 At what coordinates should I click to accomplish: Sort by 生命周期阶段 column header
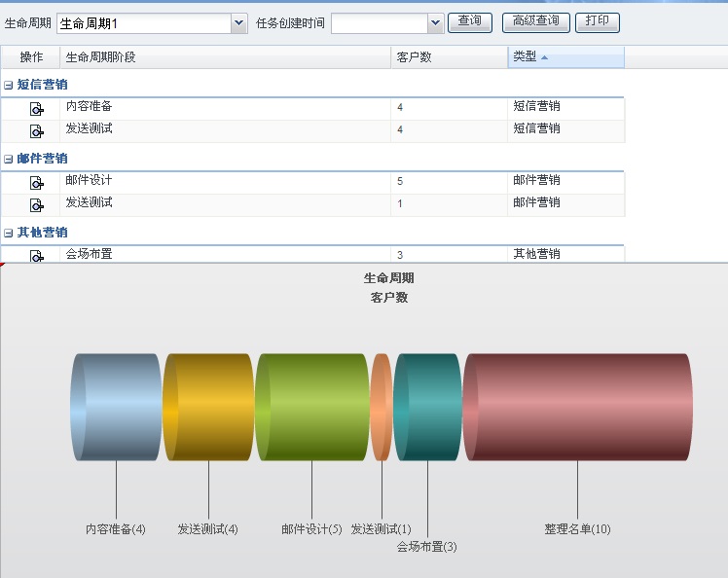(x=225, y=57)
